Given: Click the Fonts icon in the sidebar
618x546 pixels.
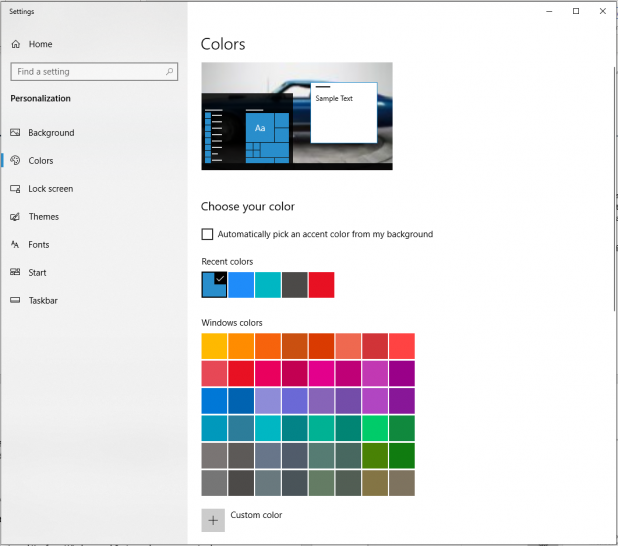Looking at the screenshot, I should (x=15, y=244).
